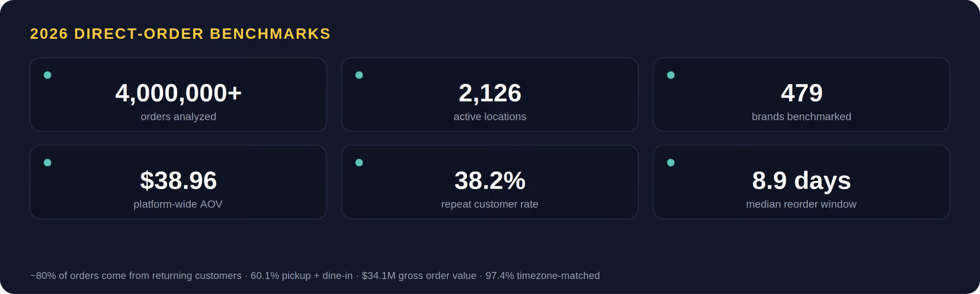This screenshot has width=980, height=294.
Task: Click the "orders analyzed" label
Action: point(178,116)
